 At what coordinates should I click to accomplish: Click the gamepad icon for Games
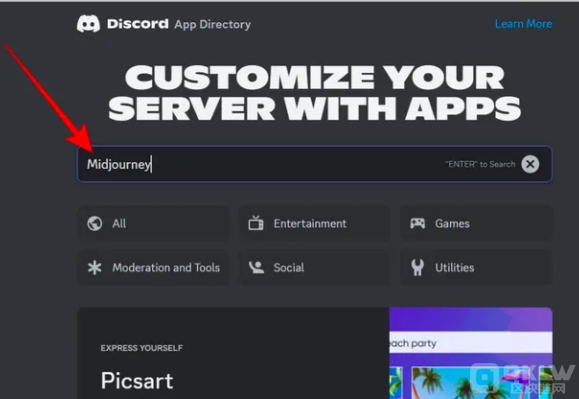tap(418, 223)
